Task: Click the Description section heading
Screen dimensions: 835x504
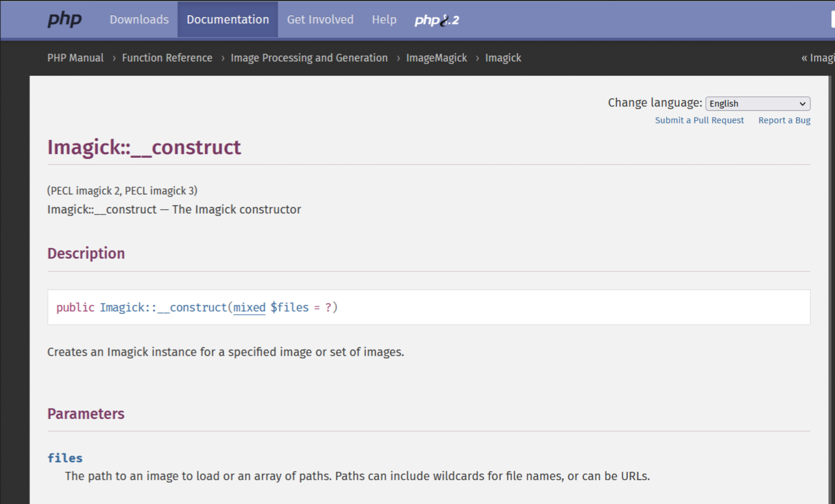Action: pyautogui.click(x=86, y=254)
